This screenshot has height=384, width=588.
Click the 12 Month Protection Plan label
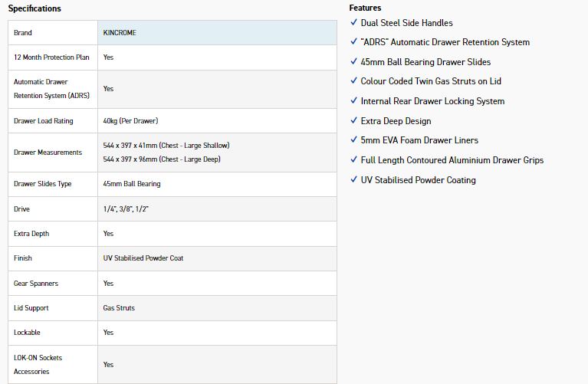pos(51,57)
